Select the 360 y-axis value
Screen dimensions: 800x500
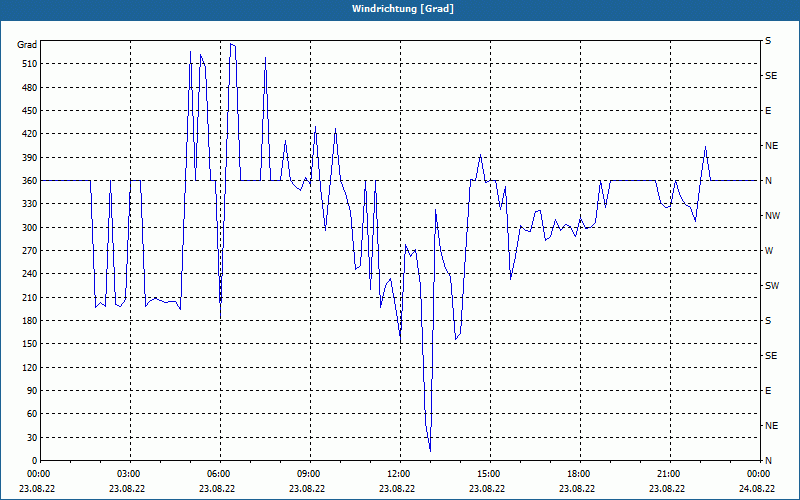pos(30,181)
